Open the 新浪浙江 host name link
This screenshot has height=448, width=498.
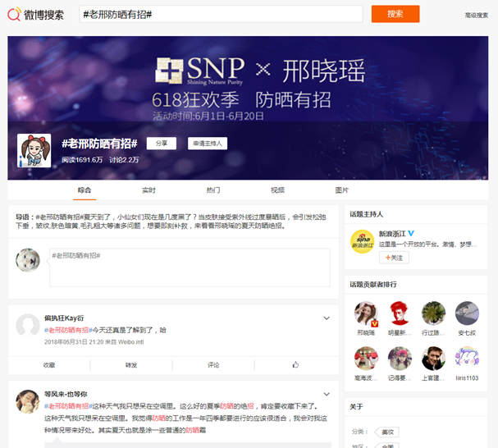click(392, 234)
